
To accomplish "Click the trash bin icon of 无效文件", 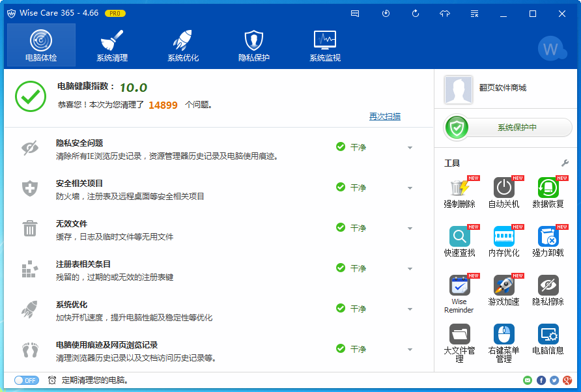I will (x=30, y=229).
